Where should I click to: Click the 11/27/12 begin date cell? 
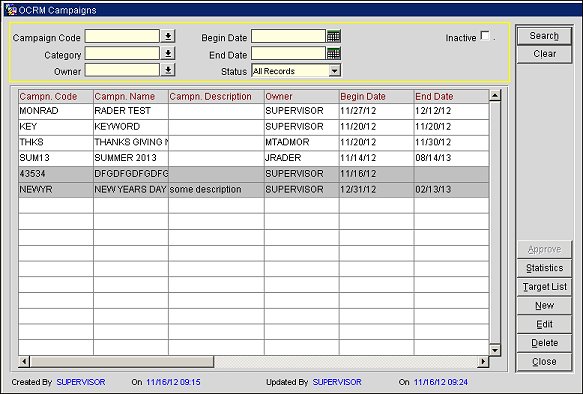(377, 111)
